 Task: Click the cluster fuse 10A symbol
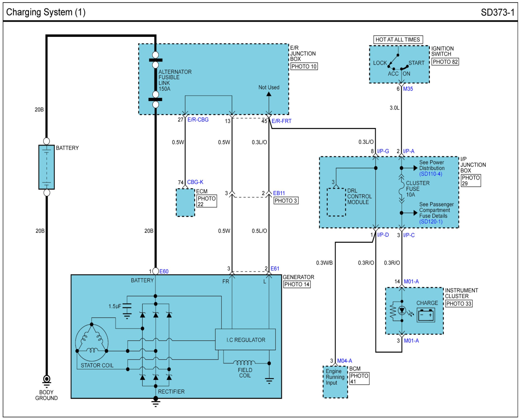(401, 189)
